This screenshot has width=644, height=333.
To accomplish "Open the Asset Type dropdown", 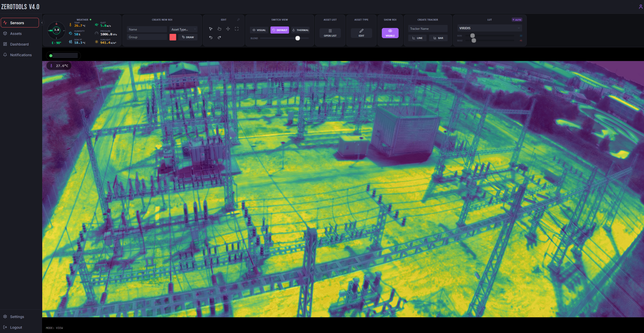I will pos(183,29).
